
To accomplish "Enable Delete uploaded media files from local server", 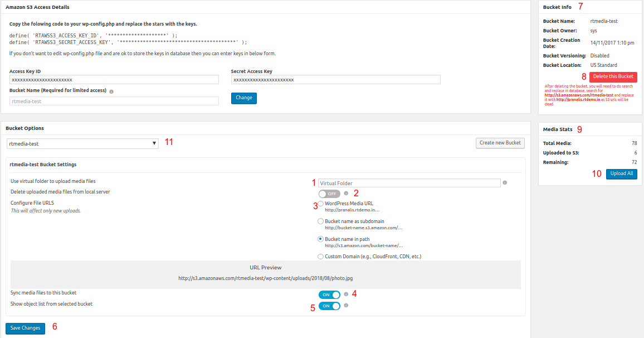I will (x=329, y=194).
